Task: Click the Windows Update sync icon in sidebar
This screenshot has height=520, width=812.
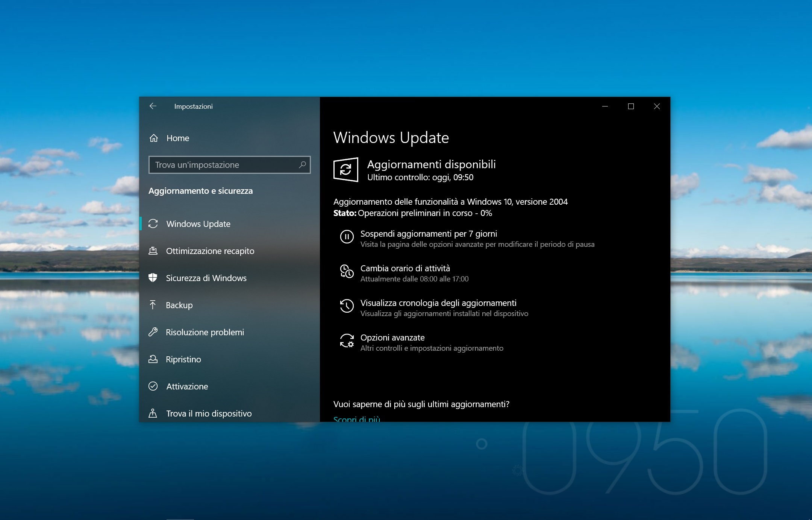Action: 153,224
